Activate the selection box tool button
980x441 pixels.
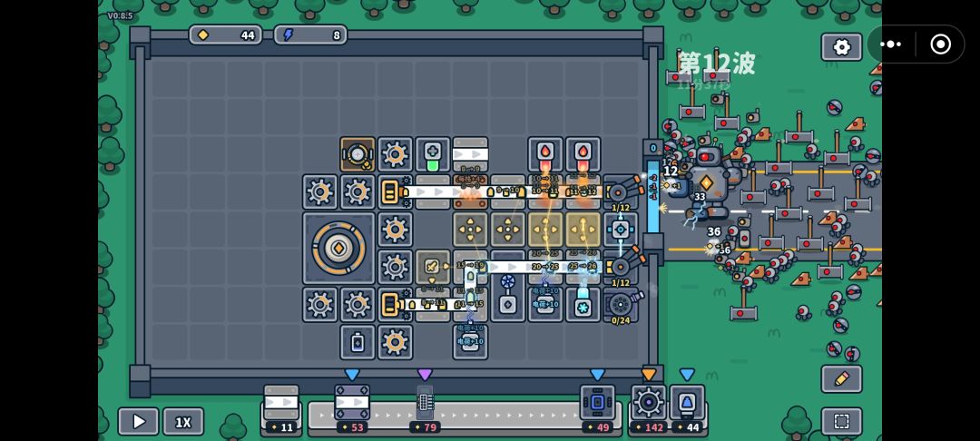[x=841, y=422]
